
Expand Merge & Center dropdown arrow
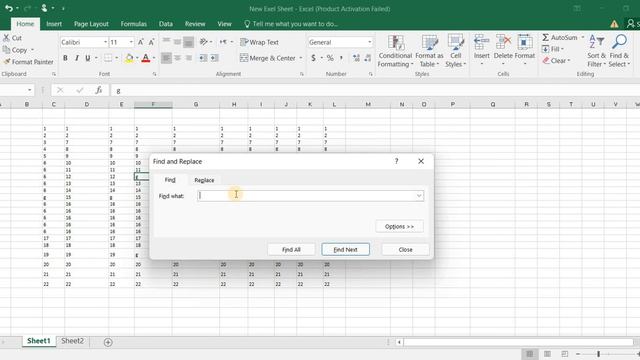[x=301, y=58]
